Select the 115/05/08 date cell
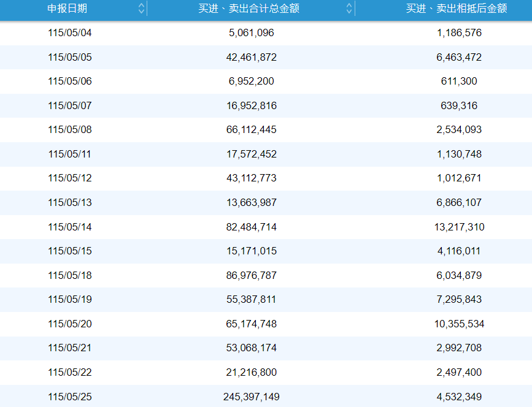 click(70, 130)
